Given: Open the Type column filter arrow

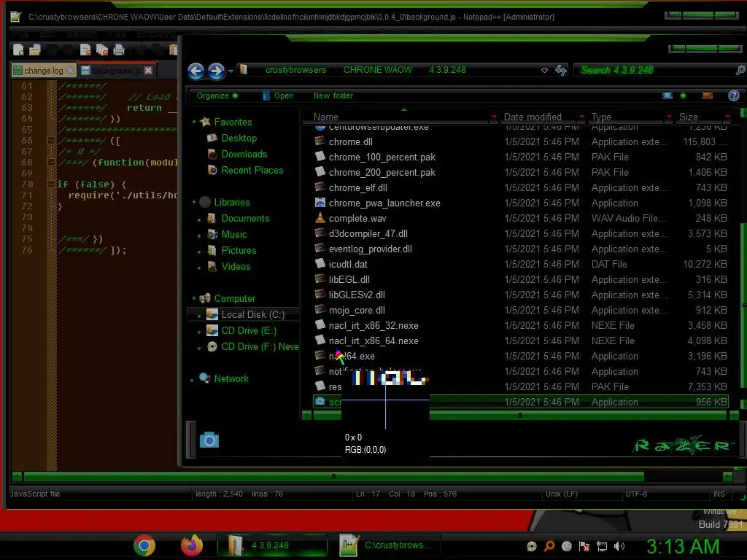Looking at the screenshot, I should 669,117.
